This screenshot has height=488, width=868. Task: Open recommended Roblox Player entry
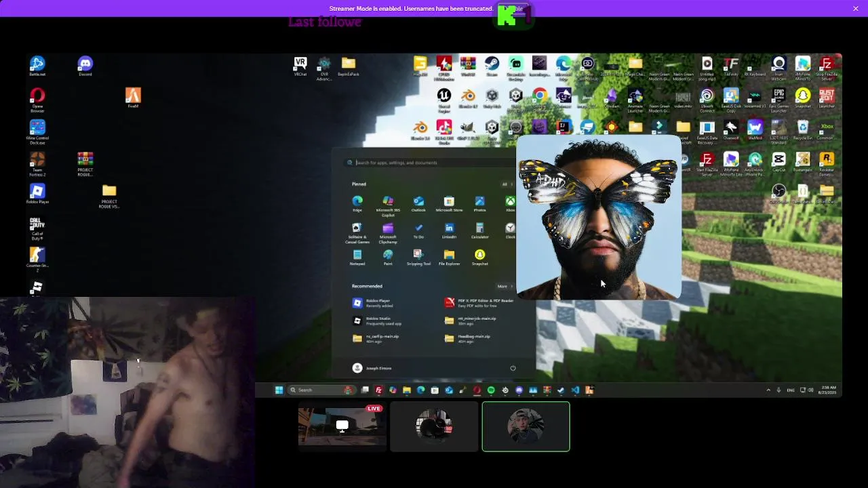372,303
